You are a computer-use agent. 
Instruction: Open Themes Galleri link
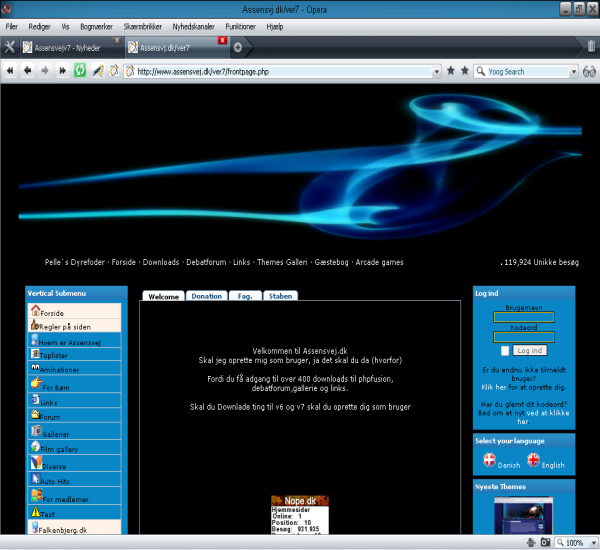282,262
